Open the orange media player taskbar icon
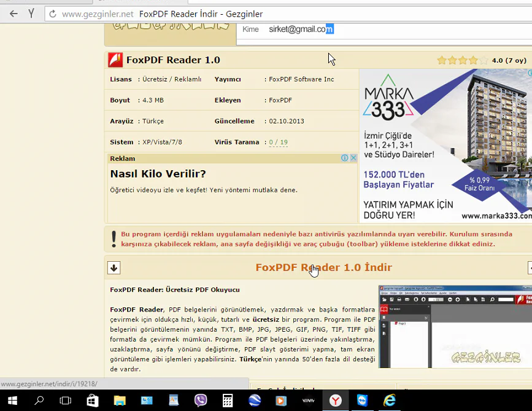 [281, 401]
